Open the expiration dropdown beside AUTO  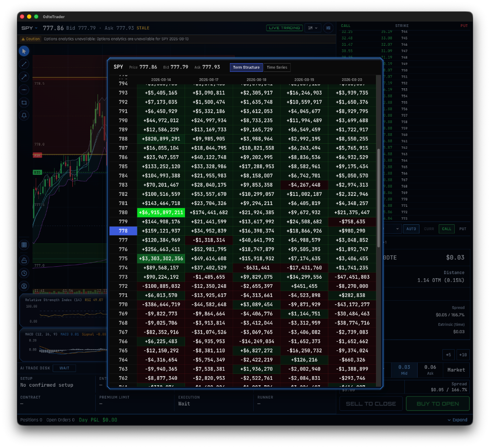coord(392,229)
